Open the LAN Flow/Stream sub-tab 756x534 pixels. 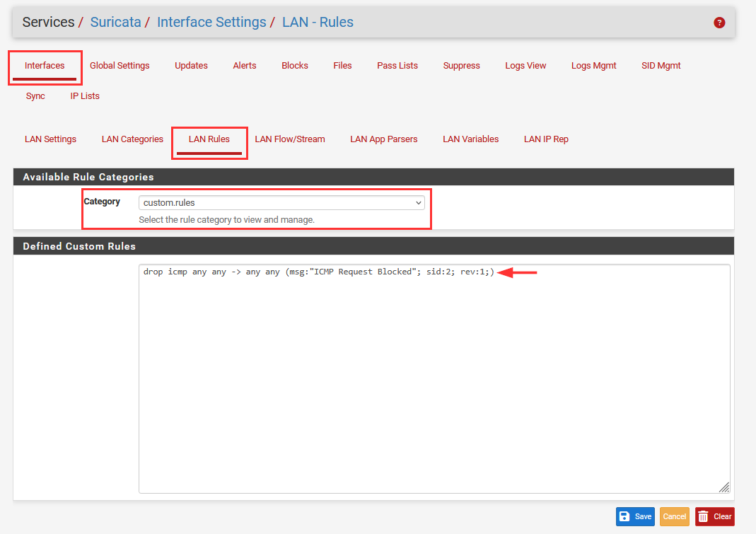[x=290, y=139]
